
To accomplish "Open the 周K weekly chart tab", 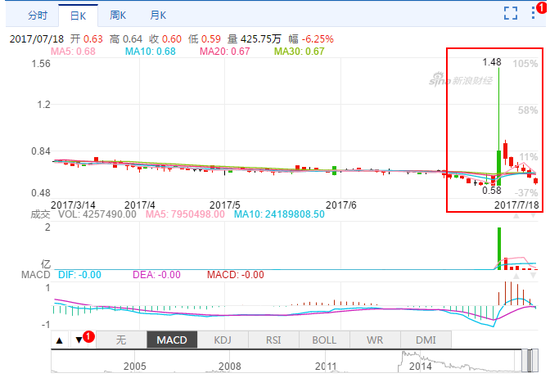I will pyautogui.click(x=118, y=15).
